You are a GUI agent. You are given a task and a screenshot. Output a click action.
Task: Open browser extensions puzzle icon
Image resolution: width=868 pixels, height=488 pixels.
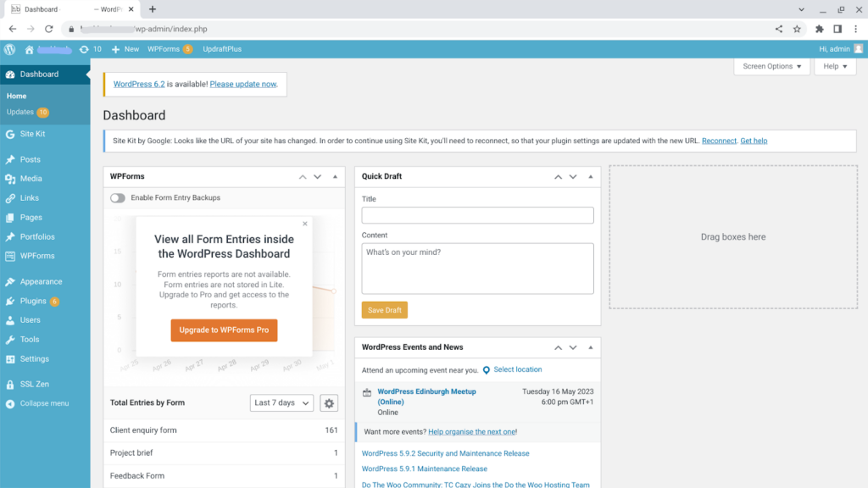click(820, 29)
